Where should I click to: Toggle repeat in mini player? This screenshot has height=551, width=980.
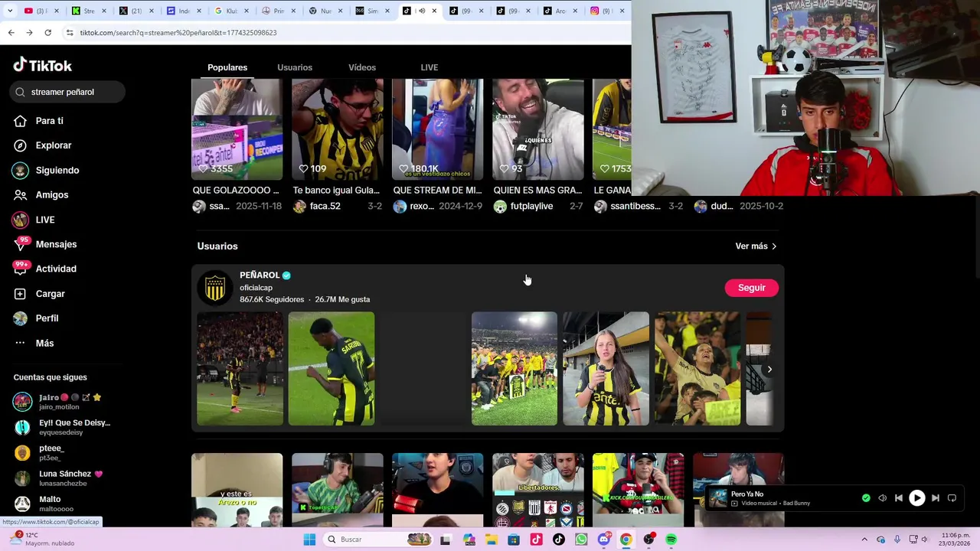pyautogui.click(x=952, y=498)
